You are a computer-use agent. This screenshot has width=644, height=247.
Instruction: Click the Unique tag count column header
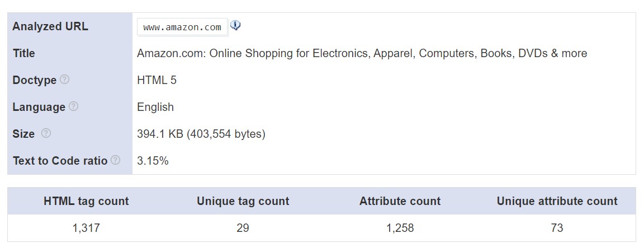(x=243, y=201)
